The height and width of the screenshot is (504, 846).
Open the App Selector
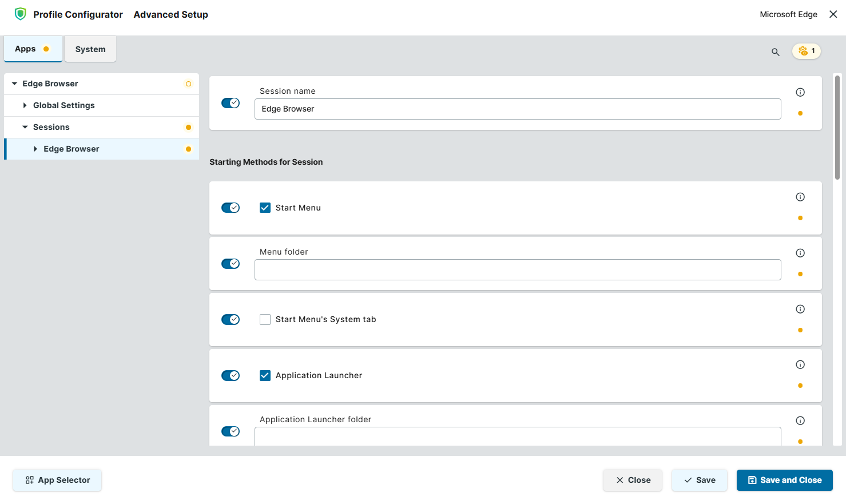tap(57, 480)
